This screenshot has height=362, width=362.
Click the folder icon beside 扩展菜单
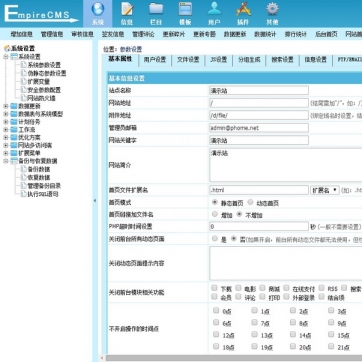[14, 153]
